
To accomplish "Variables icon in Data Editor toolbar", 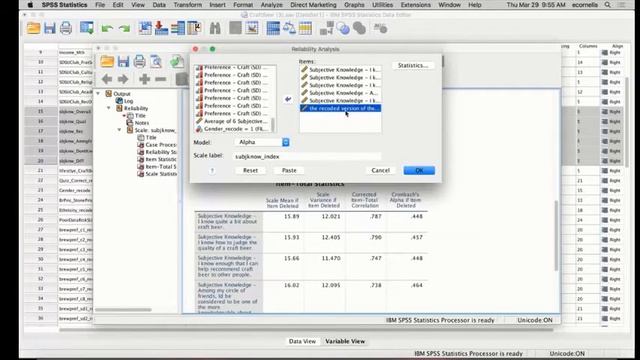I will [178, 29].
